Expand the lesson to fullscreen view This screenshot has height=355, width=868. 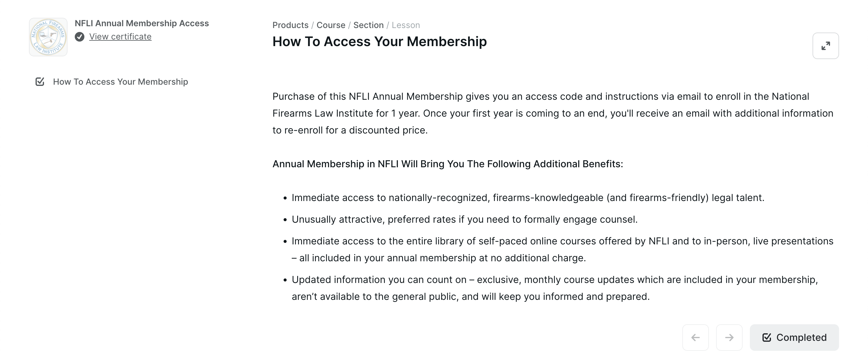point(825,46)
